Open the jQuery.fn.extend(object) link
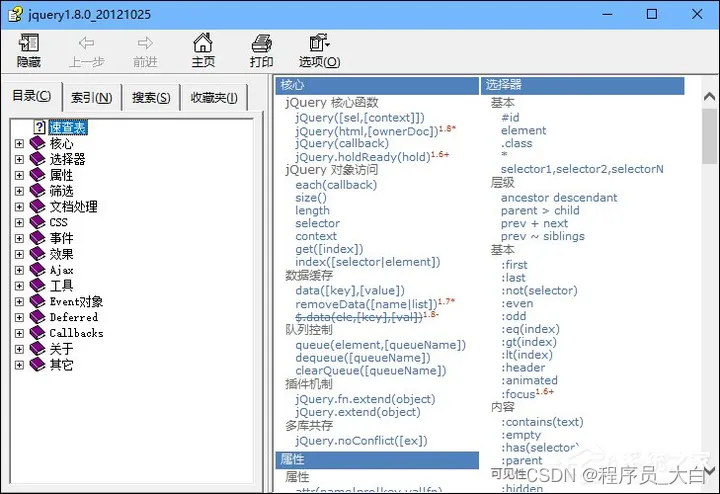Image resolution: width=720 pixels, height=494 pixels. coord(365,399)
